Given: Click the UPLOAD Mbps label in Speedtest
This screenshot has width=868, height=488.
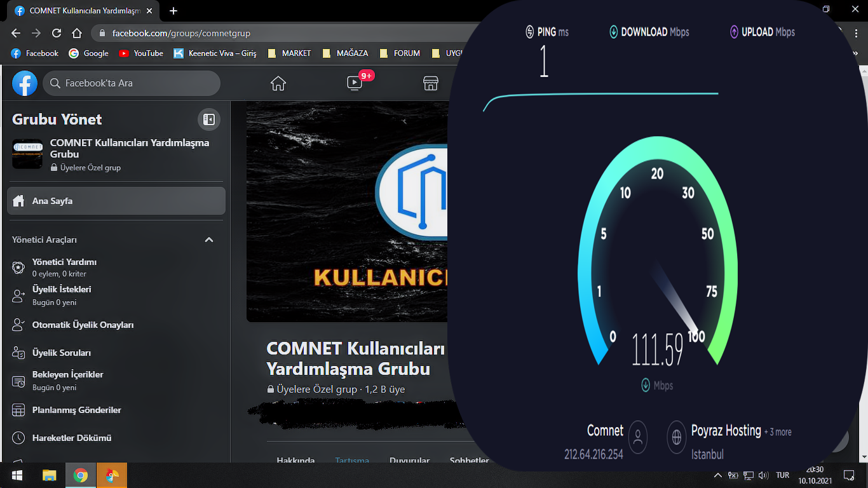Looking at the screenshot, I should click(x=762, y=32).
